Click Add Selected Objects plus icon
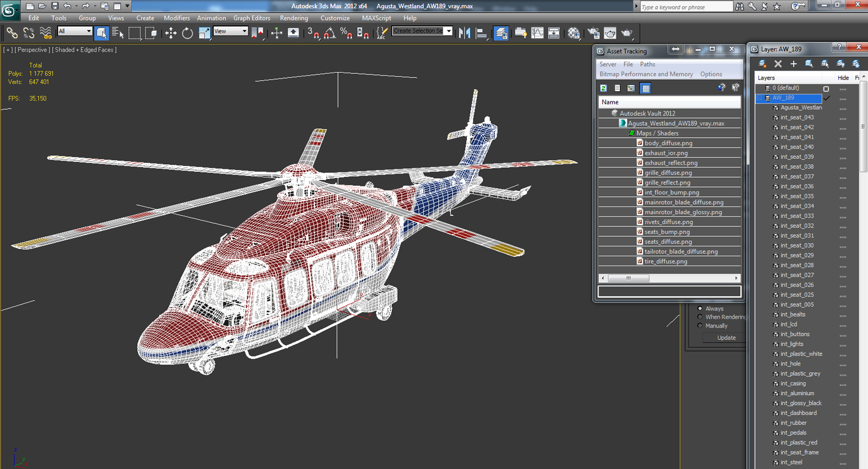 (x=794, y=63)
